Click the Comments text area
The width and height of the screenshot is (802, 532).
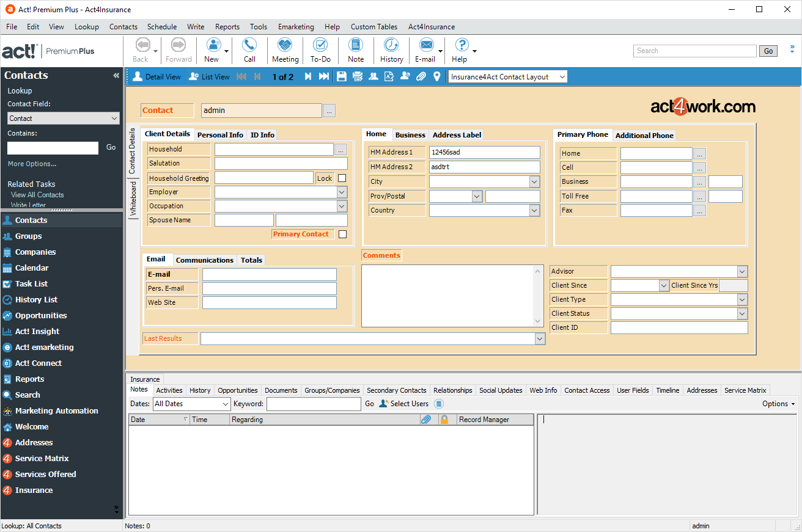pos(452,296)
